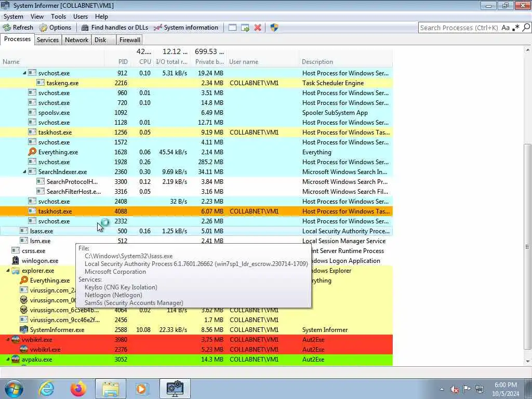The image size is (532, 399).
Task: Open Windows Explorer from taskbar
Action: click(x=111, y=389)
